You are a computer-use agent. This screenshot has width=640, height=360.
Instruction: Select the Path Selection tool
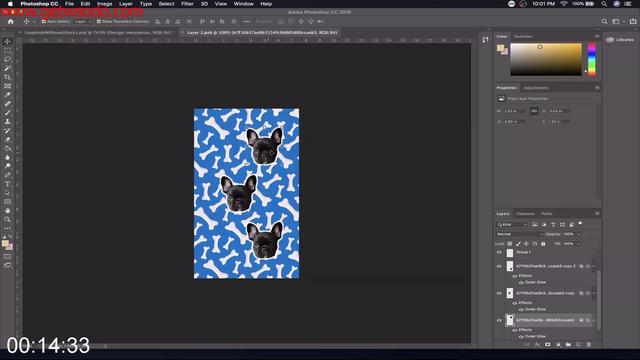[7, 193]
